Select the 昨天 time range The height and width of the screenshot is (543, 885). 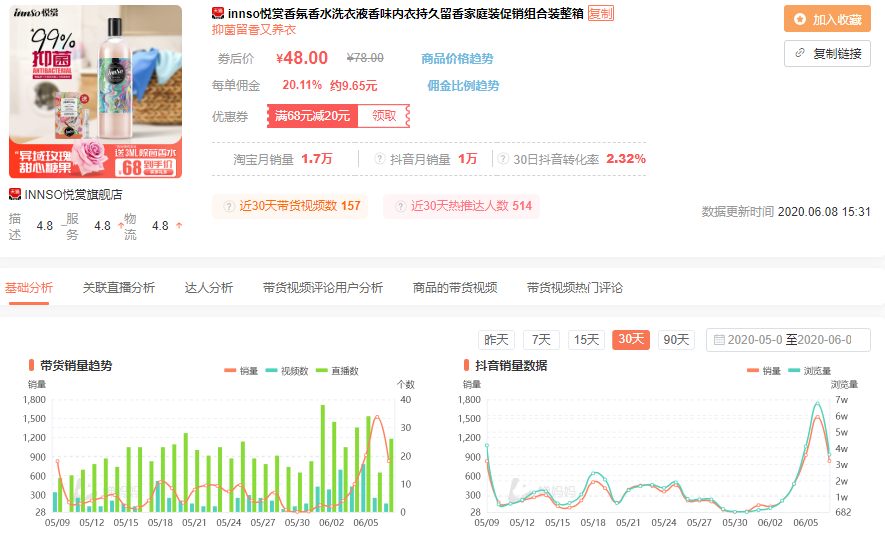tap(496, 340)
